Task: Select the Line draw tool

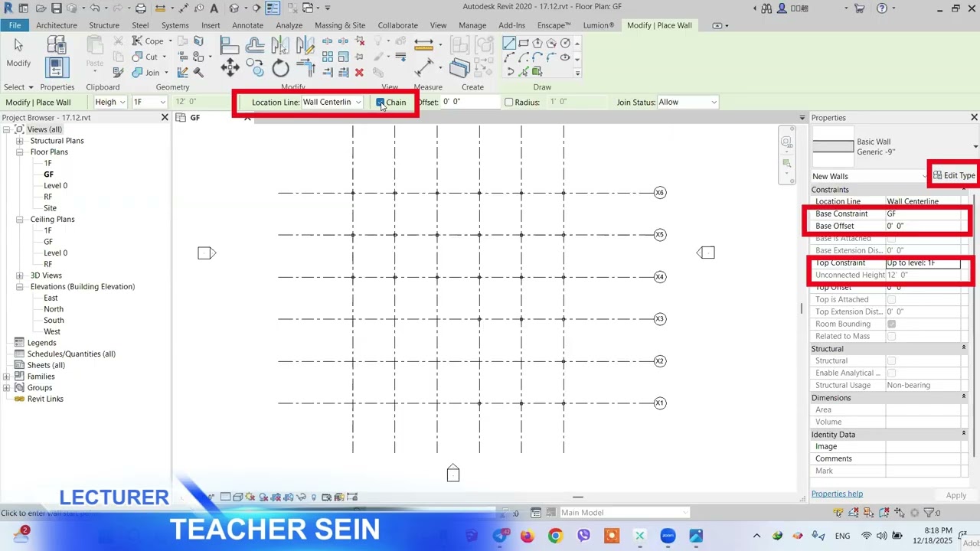Action: 509,43
